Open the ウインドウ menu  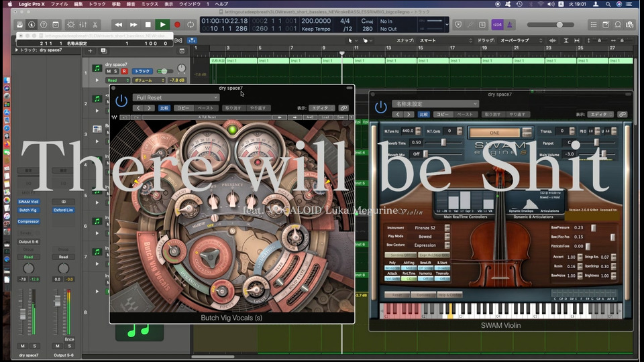190,4
